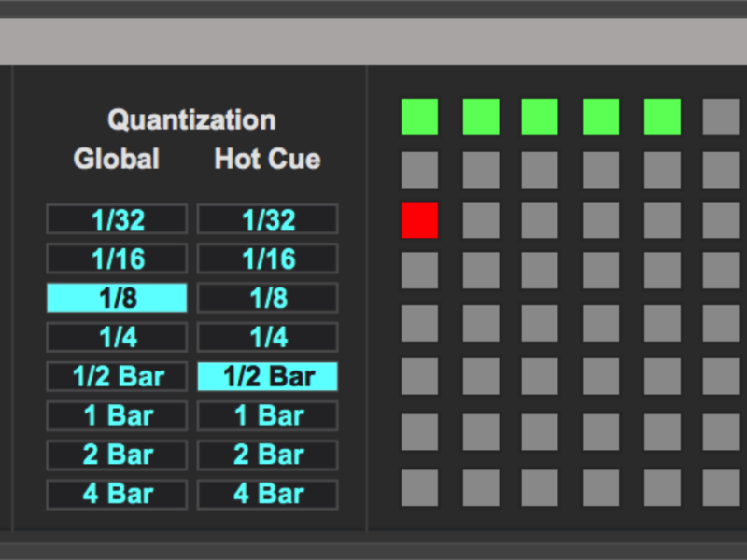Toggle the highlighted Hot Cue 1/2 Bar option

pyautogui.click(x=268, y=376)
